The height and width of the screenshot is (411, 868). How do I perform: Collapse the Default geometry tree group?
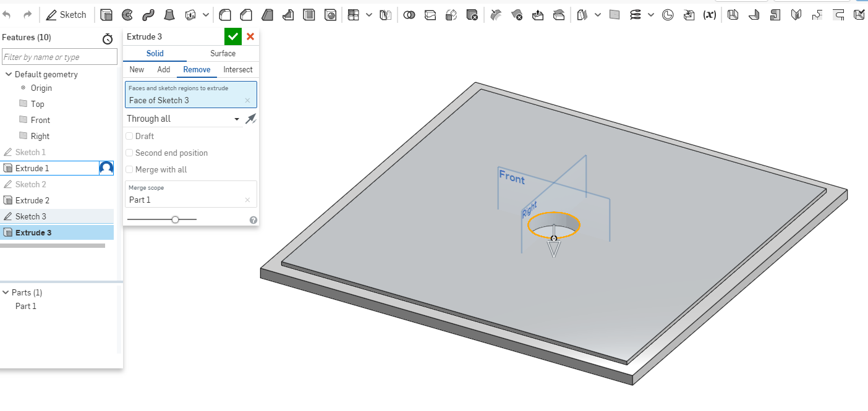point(9,74)
